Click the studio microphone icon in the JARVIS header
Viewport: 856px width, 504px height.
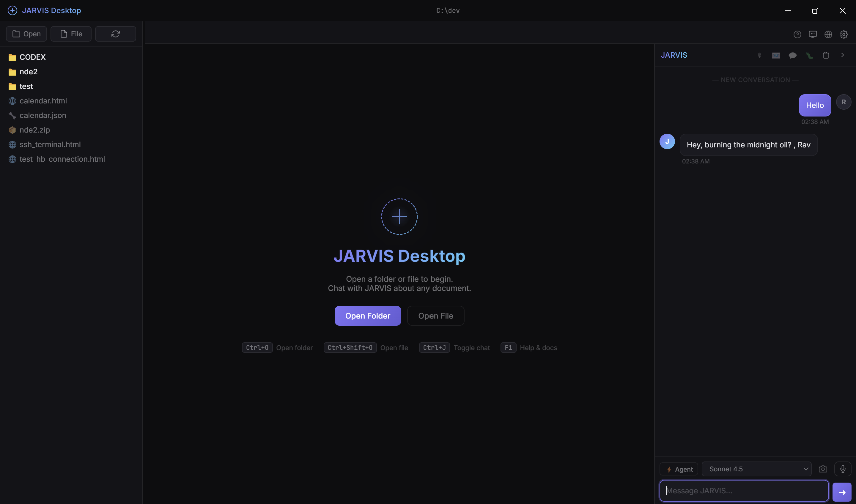point(759,55)
